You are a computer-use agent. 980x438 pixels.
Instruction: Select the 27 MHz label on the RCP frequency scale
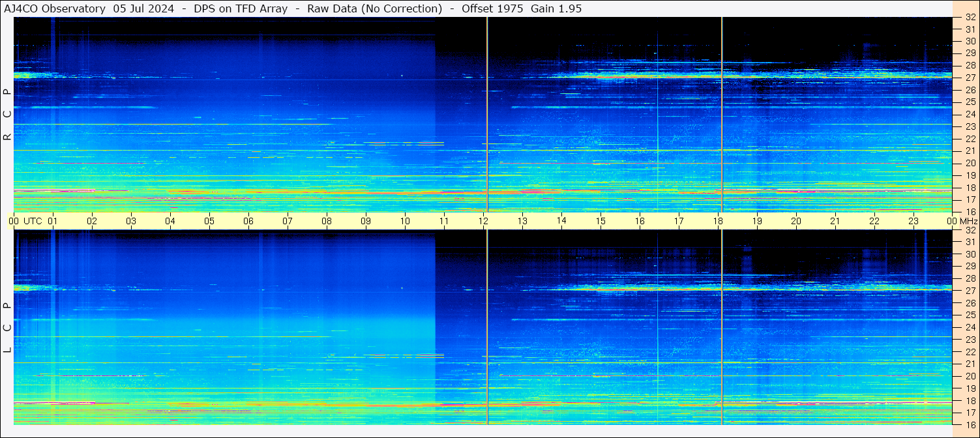point(970,78)
